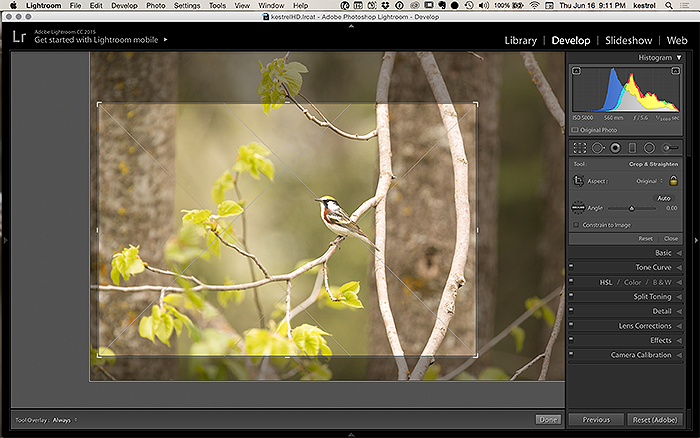
Task: Click the Angle slider handle
Action: 629,208
